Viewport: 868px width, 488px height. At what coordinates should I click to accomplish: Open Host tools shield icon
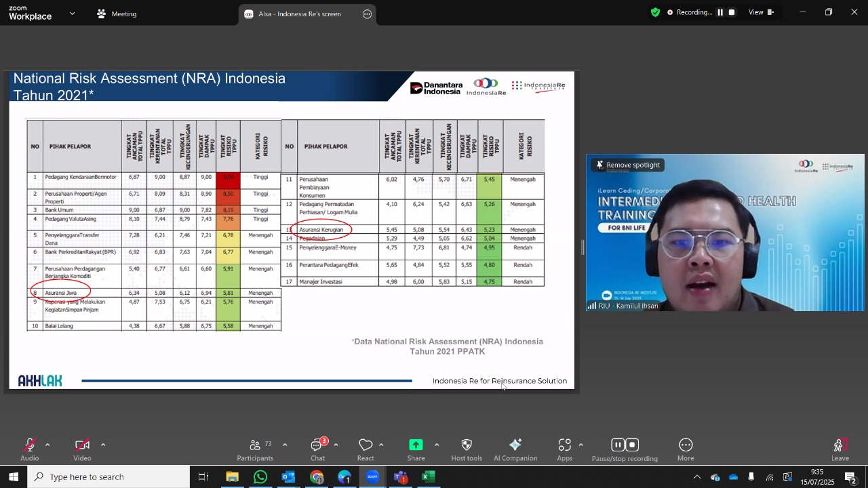click(467, 445)
